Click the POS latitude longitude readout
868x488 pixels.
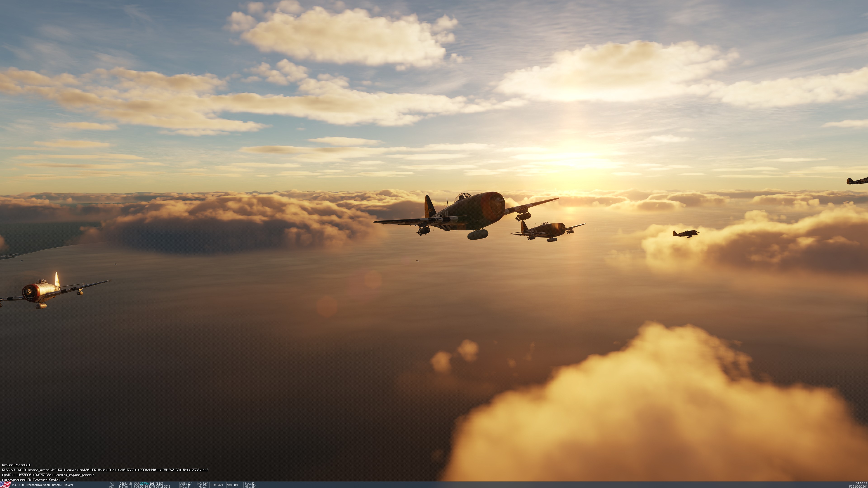click(x=152, y=487)
